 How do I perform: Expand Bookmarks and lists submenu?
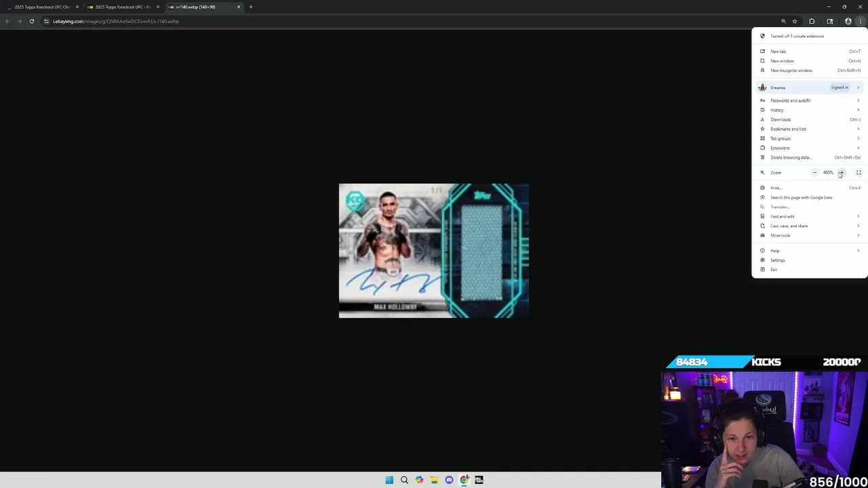810,129
